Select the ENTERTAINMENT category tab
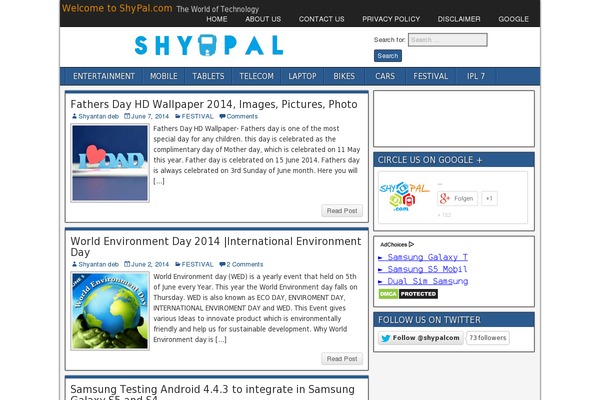600x400 pixels. [x=104, y=76]
